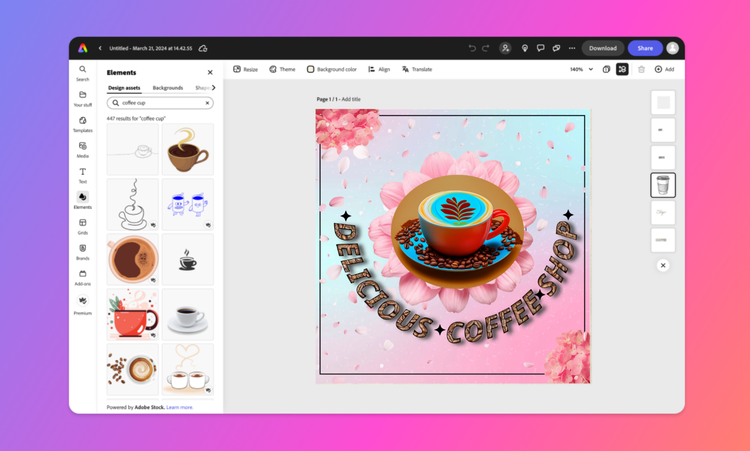Click the Adobe Express home logo

83,48
